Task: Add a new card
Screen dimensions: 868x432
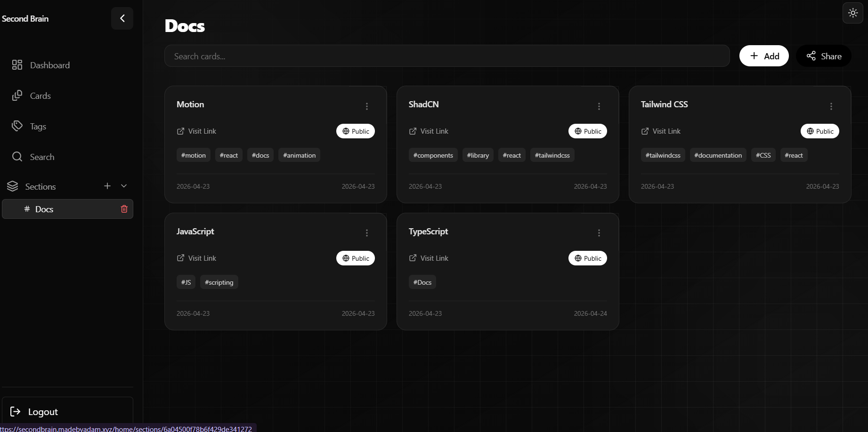Action: [x=764, y=56]
